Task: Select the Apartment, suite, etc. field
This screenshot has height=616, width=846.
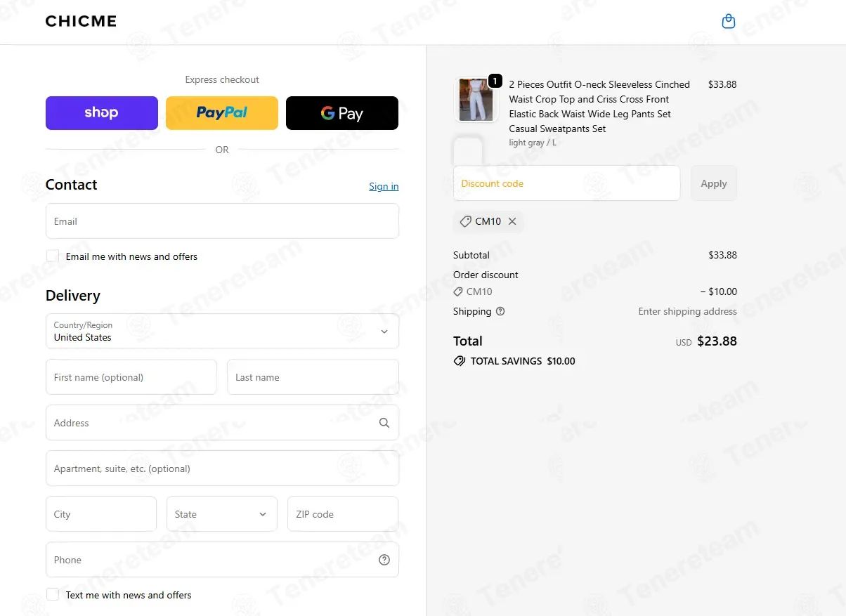Action: (x=222, y=468)
